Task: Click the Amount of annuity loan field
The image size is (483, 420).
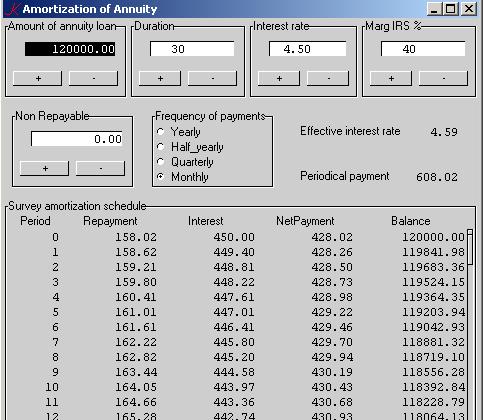Action: (x=70, y=49)
